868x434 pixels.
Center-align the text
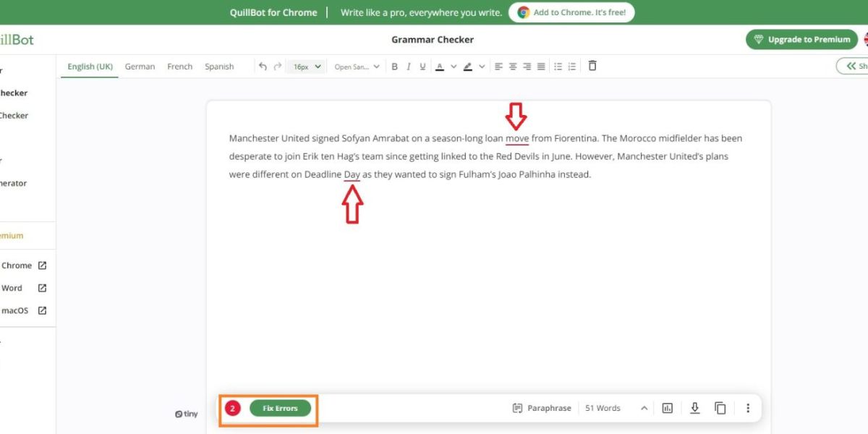[x=513, y=67]
